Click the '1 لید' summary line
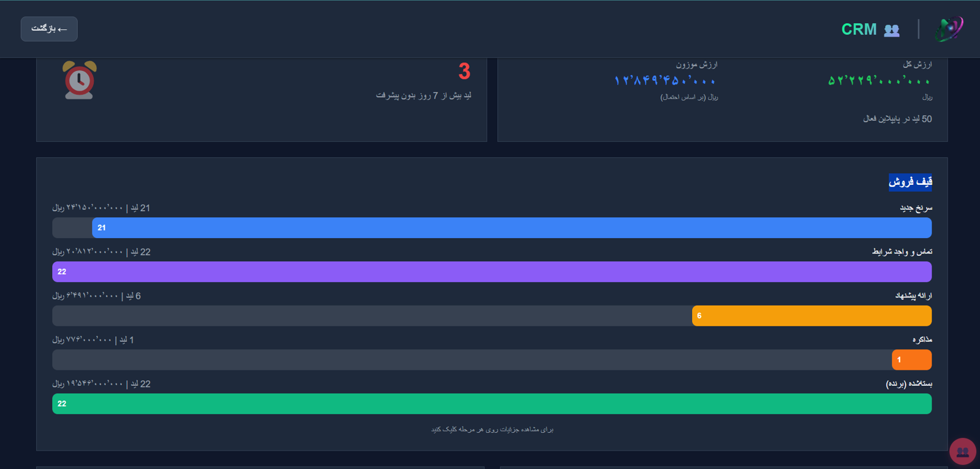Image resolution: width=980 pixels, height=469 pixels. (x=93, y=340)
